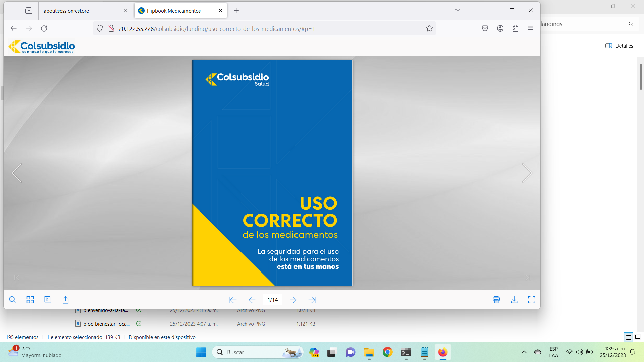Click the flipbook cover page
644x362 pixels.
(x=272, y=173)
